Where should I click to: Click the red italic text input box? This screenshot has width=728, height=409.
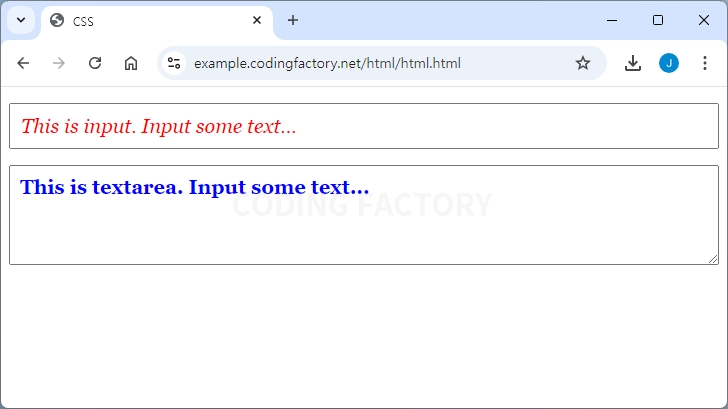click(x=364, y=126)
